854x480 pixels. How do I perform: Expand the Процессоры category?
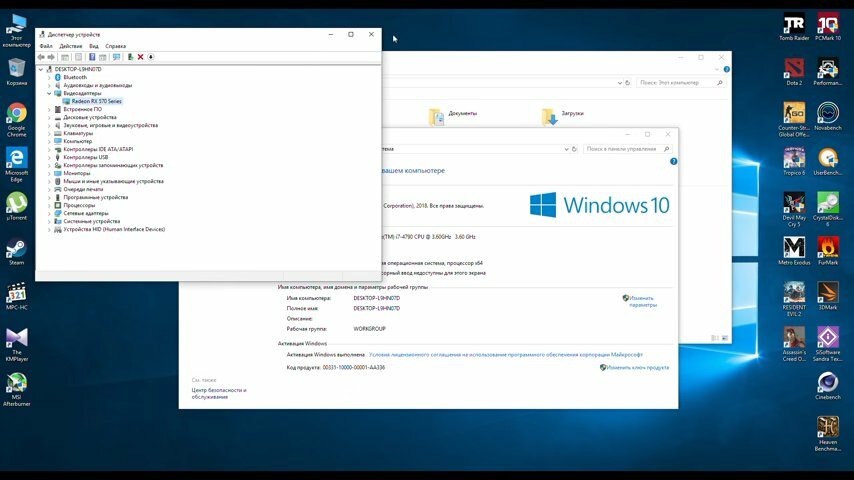[49, 205]
